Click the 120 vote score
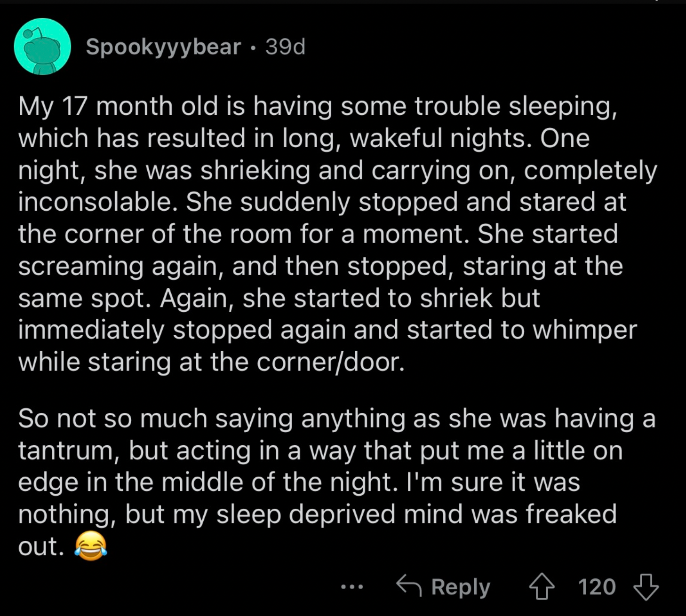 coord(597,587)
